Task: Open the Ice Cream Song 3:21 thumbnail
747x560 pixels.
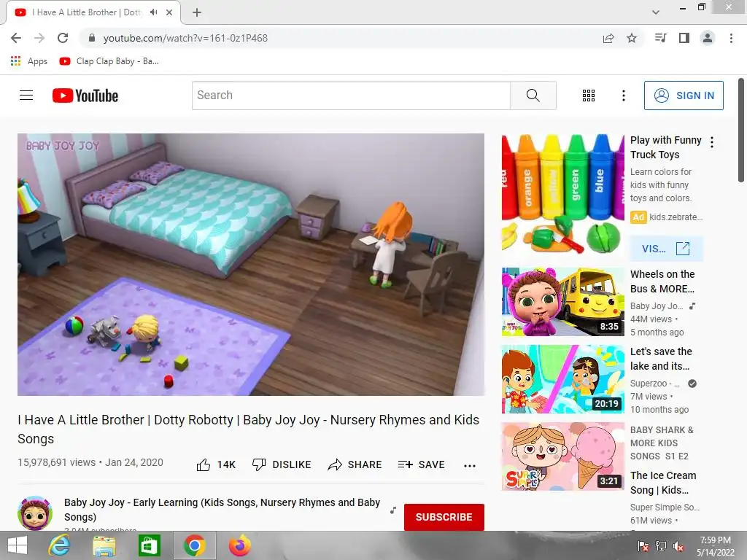Action: pos(562,456)
